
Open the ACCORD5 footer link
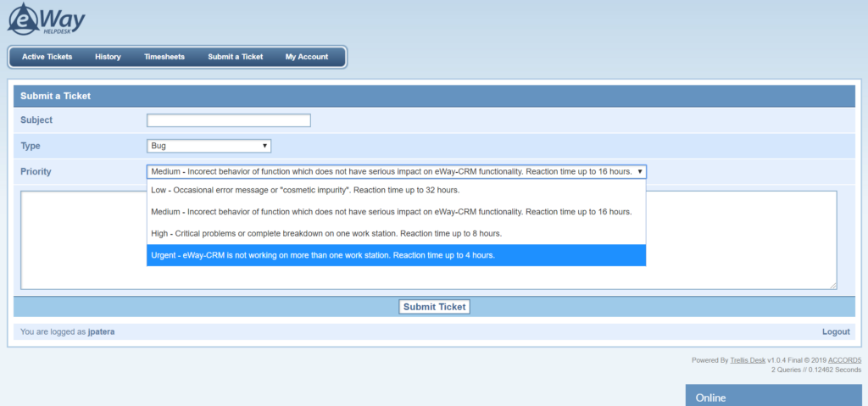845,360
